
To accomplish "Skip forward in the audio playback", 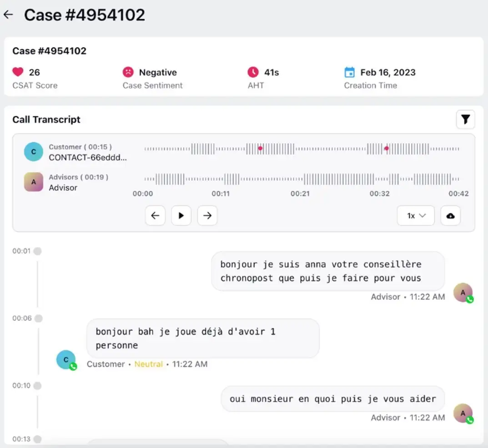I will tap(207, 215).
